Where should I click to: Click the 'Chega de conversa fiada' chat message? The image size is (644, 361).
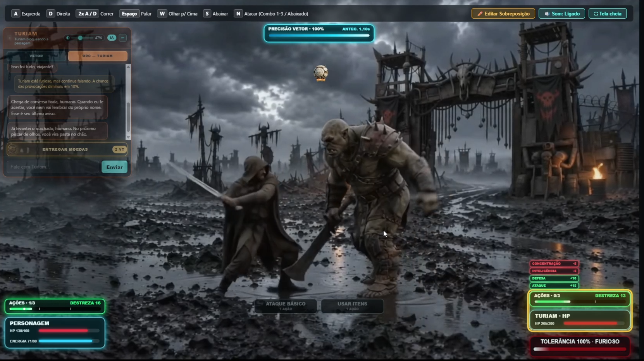coord(57,107)
